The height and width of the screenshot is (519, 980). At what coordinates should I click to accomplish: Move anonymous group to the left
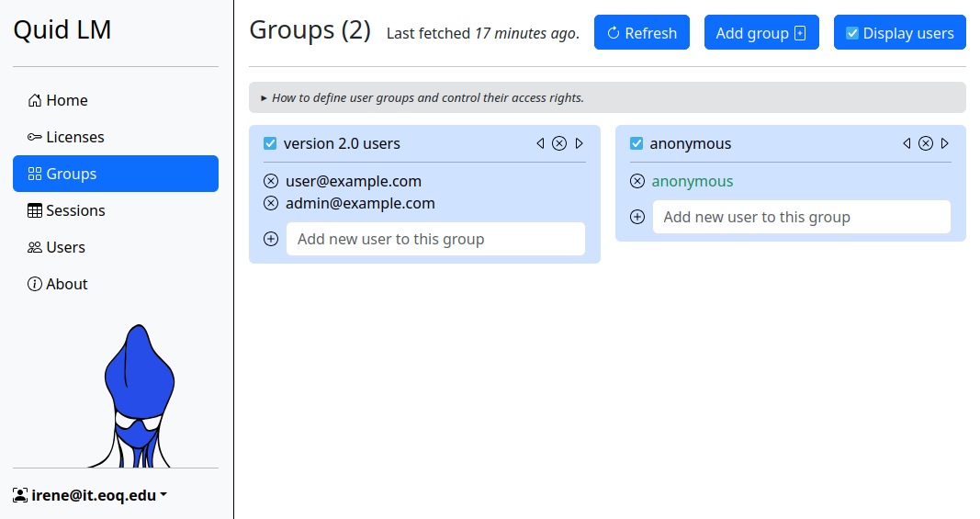coord(907,143)
